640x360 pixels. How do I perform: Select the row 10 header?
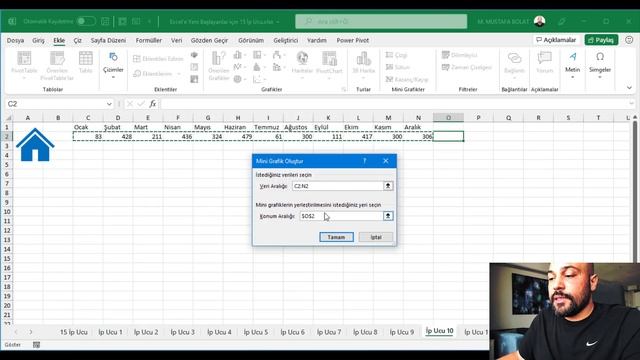[7, 212]
